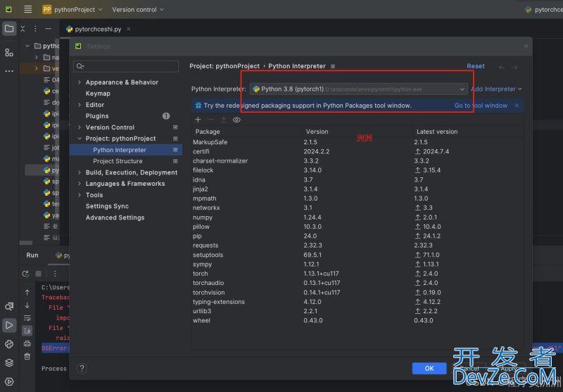The image size is (563, 392).
Task: Open Run panel more options
Action: 55,274
